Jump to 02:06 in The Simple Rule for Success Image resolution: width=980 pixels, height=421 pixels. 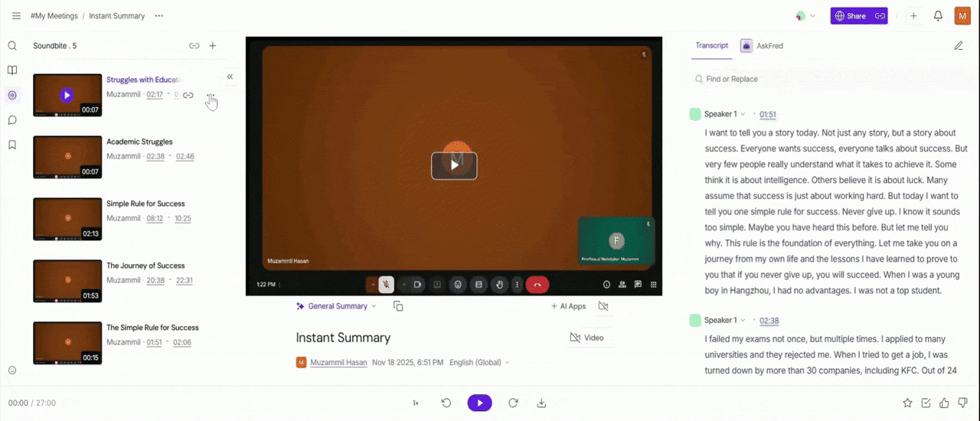pyautogui.click(x=182, y=342)
